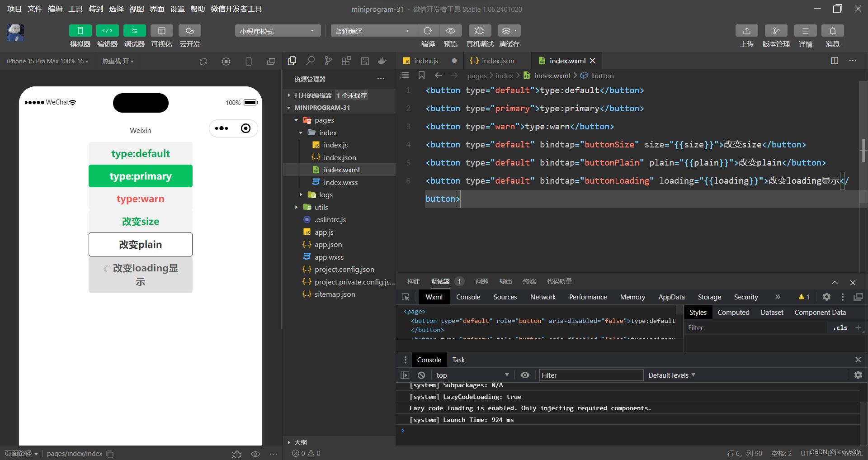Switch to the Computed styles tab

click(733, 313)
